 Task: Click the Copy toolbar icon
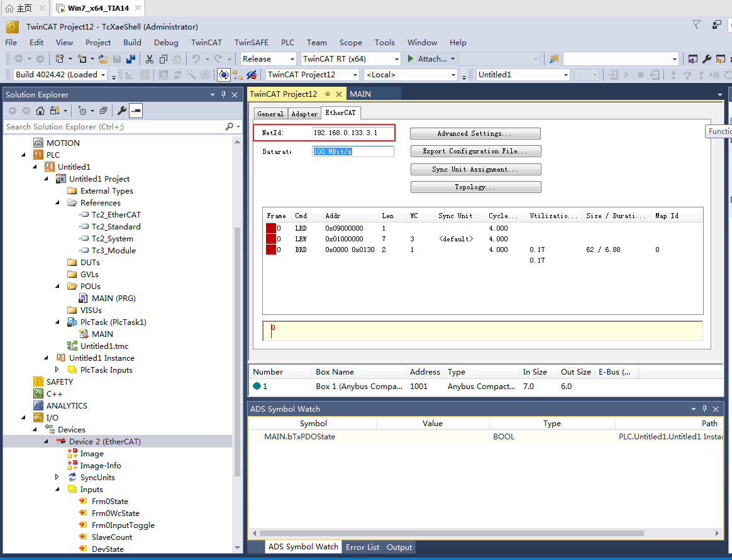(x=164, y=59)
